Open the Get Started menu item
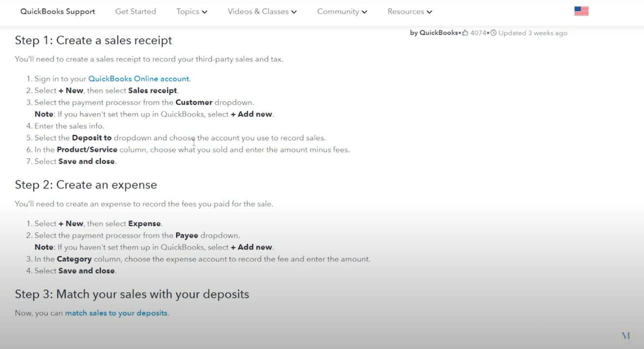The image size is (644, 349). (x=135, y=11)
